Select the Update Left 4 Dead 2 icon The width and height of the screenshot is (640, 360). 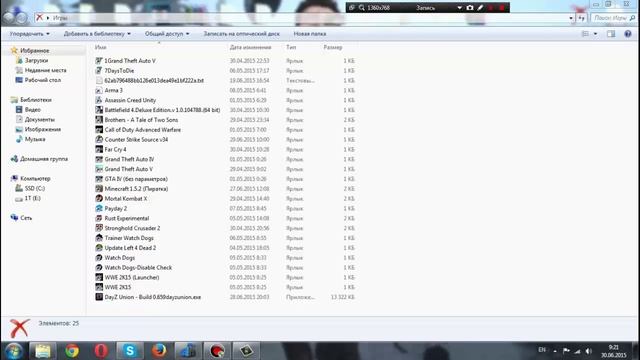(99, 248)
